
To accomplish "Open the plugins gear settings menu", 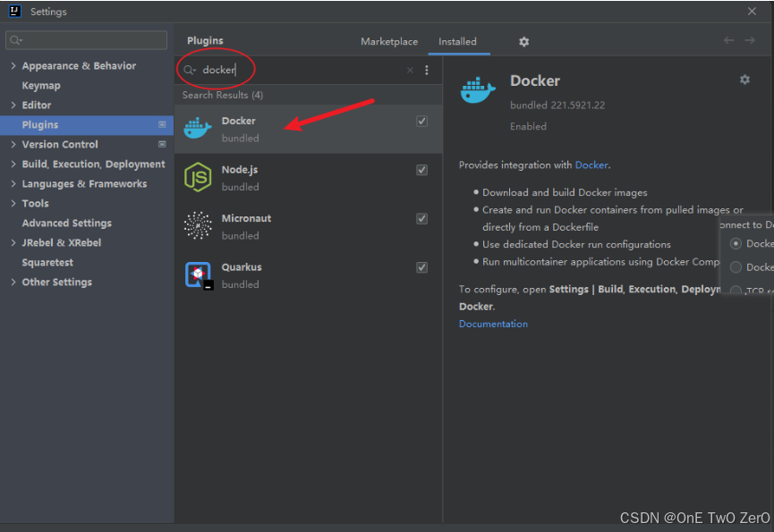I will (x=523, y=42).
